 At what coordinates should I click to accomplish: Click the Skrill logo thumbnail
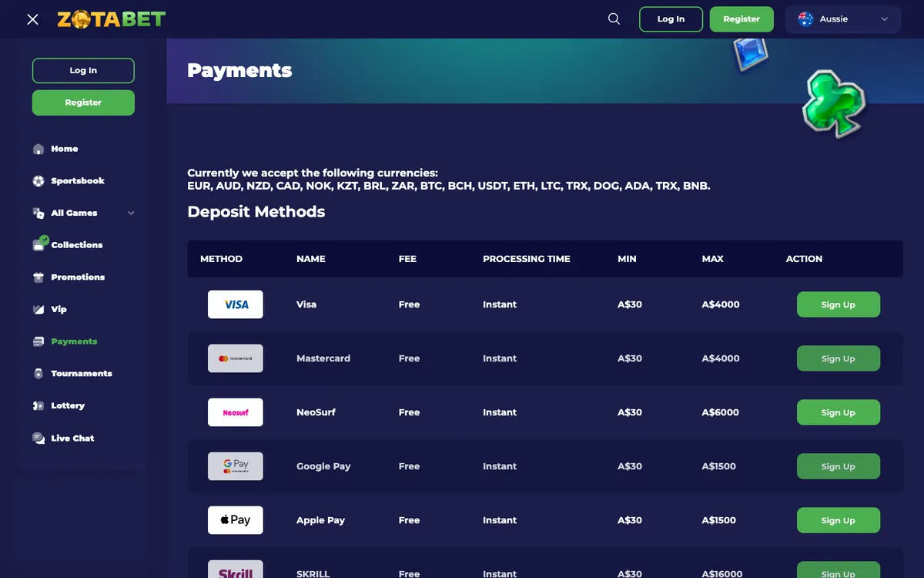pyautogui.click(x=236, y=570)
